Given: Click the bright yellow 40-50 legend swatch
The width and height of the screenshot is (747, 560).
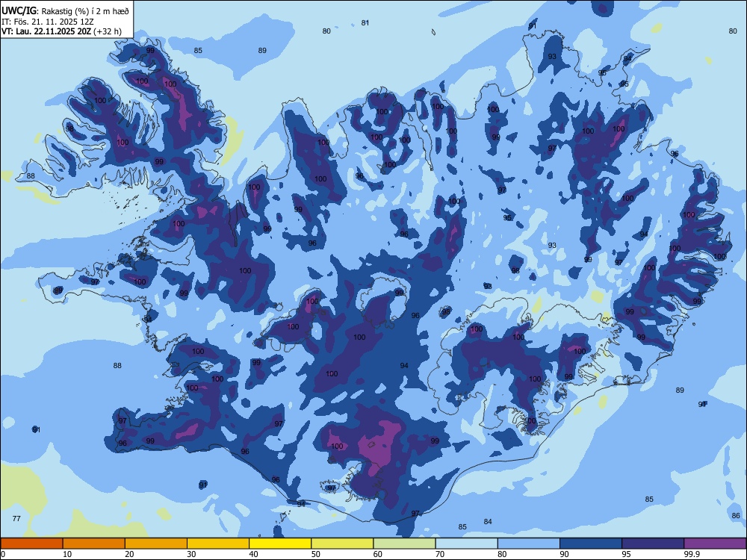Looking at the screenshot, I should point(280,544).
